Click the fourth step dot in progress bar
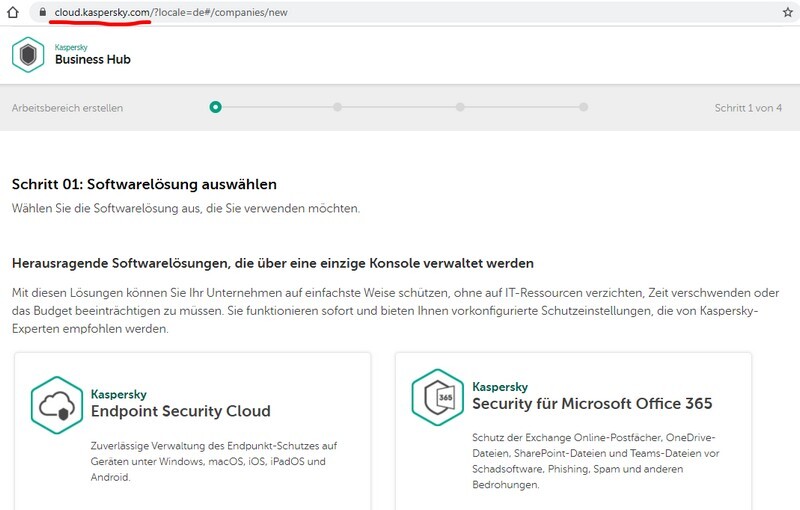Screen dimensions: 800x510 [x=583, y=107]
